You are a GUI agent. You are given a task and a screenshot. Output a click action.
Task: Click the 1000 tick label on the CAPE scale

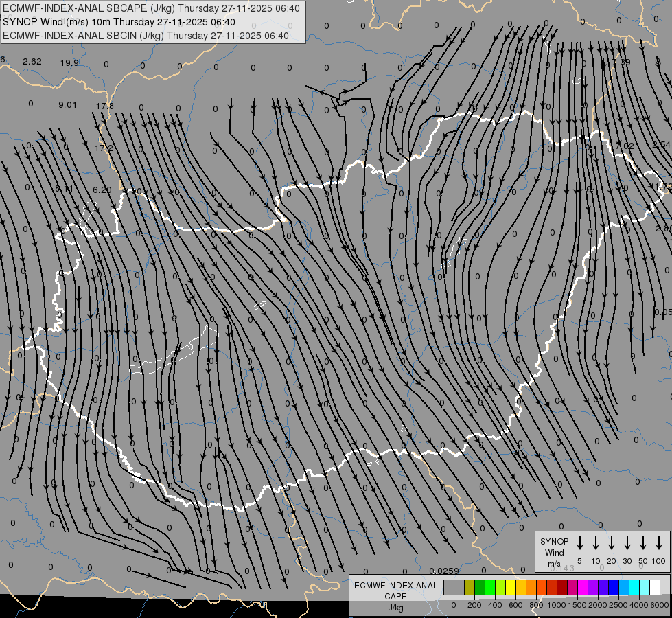557,605
